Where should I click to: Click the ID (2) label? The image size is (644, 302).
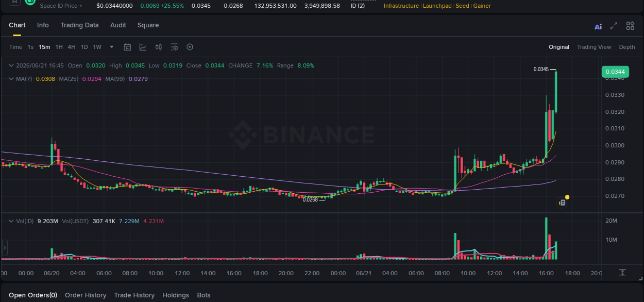click(x=359, y=6)
